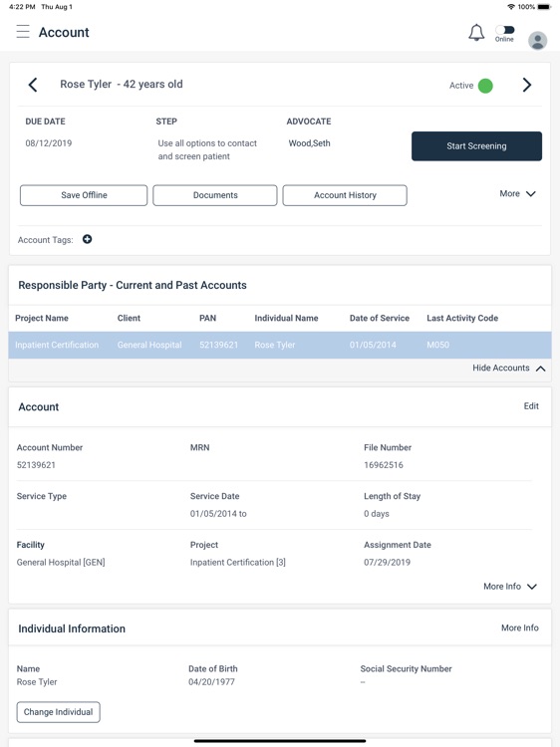Click More Info in Individual Information
Screen dimensions: 560x747
coord(520,627)
